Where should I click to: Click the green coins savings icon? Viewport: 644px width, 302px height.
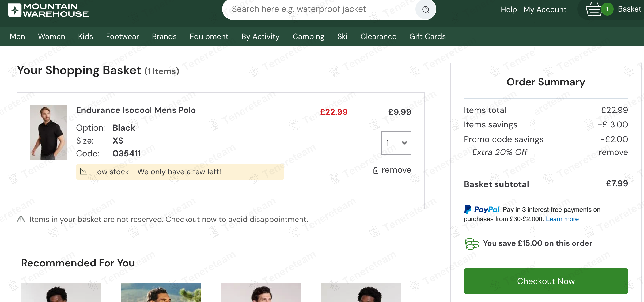[472, 244]
